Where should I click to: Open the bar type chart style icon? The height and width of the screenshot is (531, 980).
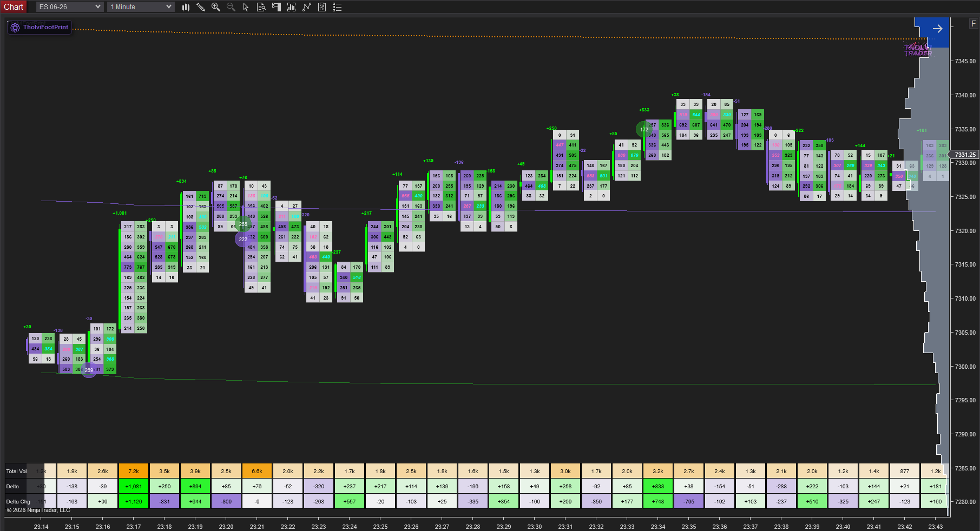186,7
